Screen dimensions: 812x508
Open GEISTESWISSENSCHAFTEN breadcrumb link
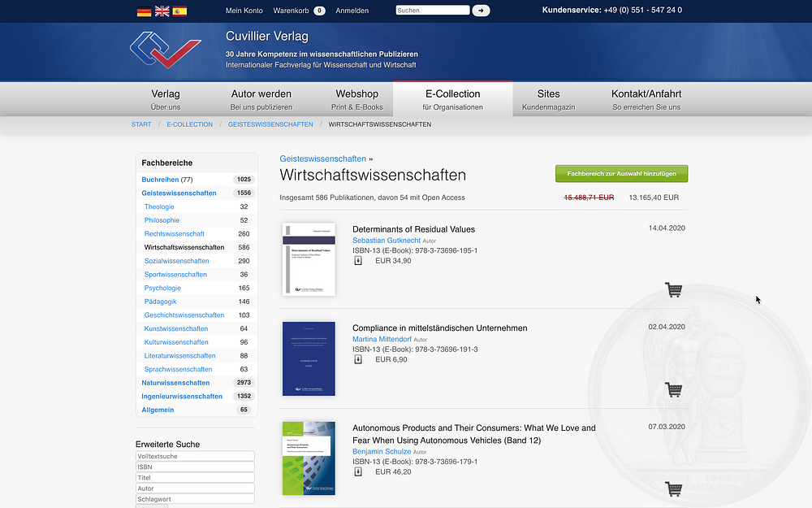(270, 124)
